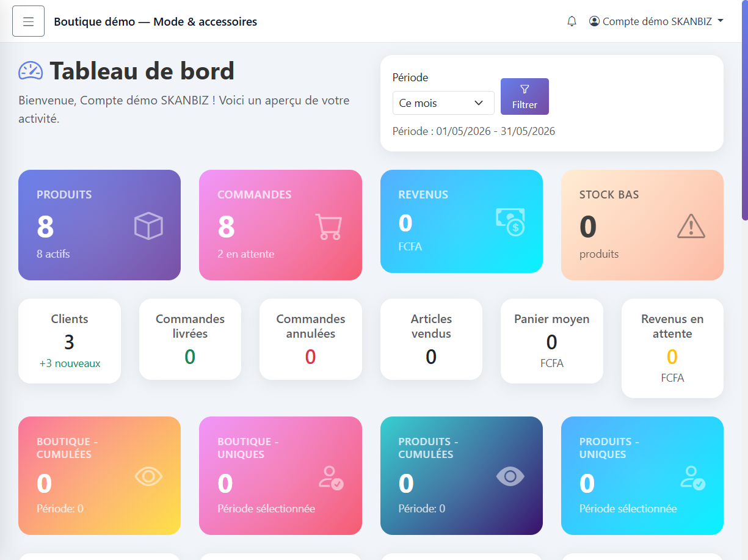748x560 pixels.
Task: Click the Clients stat card
Action: [70, 341]
